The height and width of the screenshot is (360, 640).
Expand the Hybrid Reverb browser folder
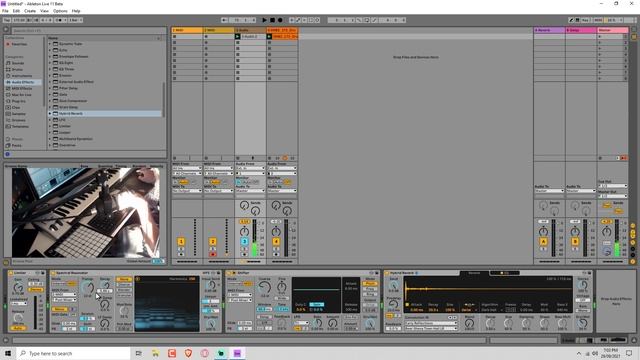[50, 113]
